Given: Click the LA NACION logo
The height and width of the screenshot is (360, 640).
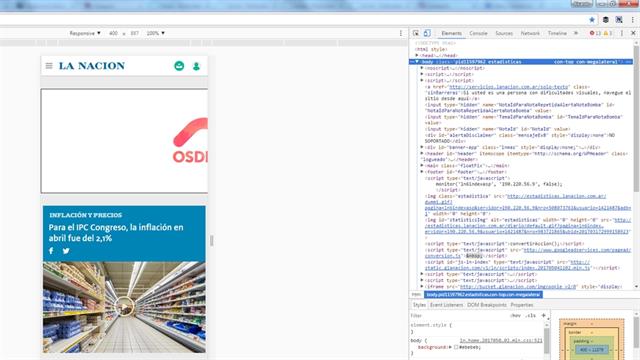Looking at the screenshot, I should [92, 66].
